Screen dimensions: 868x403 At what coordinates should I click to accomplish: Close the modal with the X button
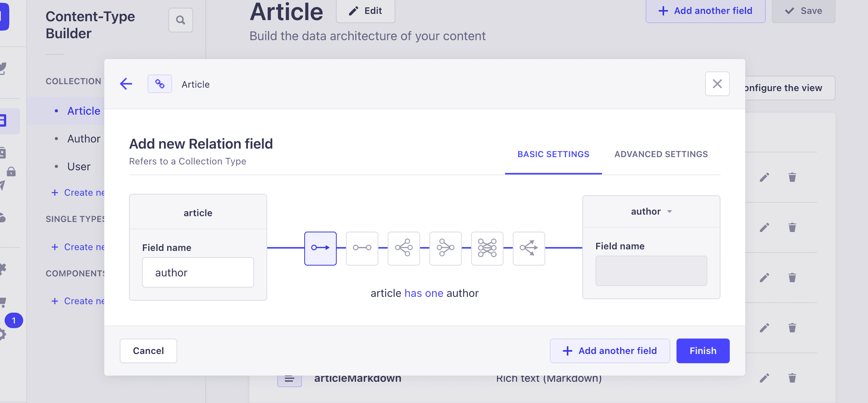click(717, 84)
